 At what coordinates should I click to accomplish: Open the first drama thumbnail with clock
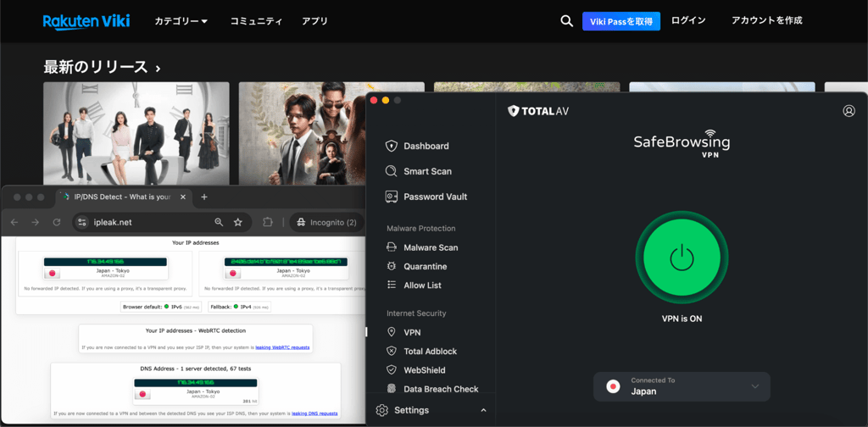(136, 133)
